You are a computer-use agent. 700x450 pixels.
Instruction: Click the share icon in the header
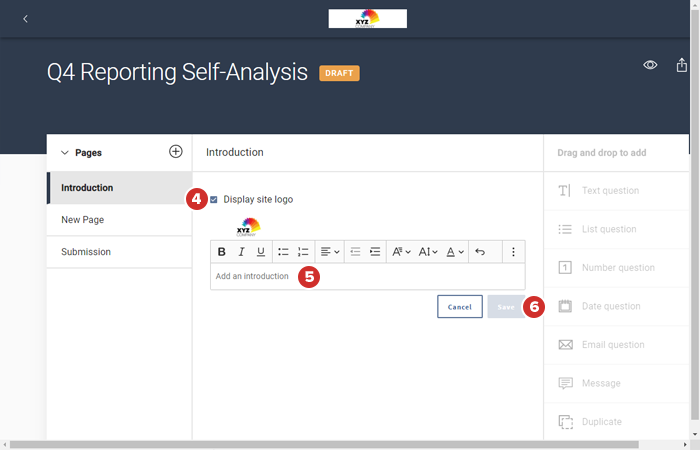[x=682, y=65]
